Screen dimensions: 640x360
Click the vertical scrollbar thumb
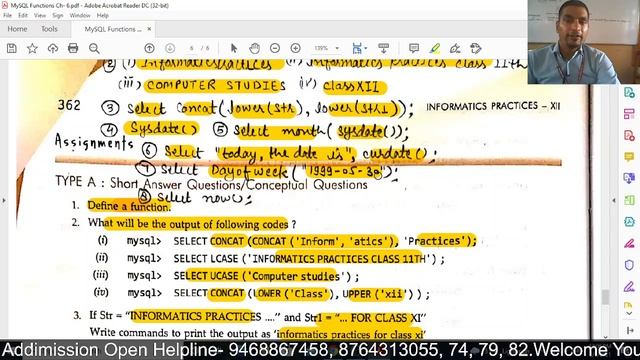(605, 297)
